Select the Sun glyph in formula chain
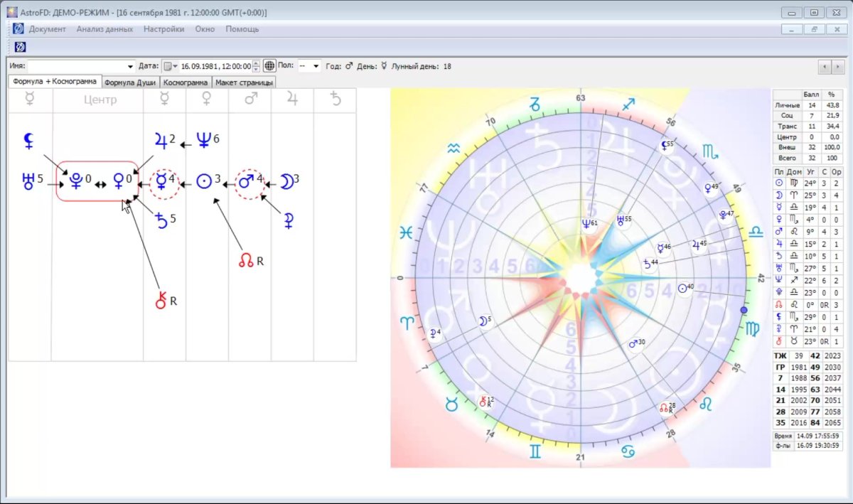 coord(204,183)
